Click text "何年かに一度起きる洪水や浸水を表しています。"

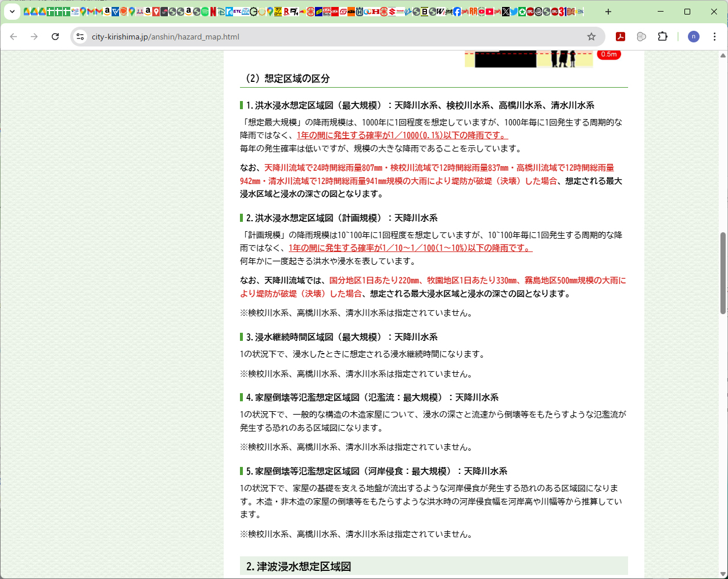(x=328, y=261)
